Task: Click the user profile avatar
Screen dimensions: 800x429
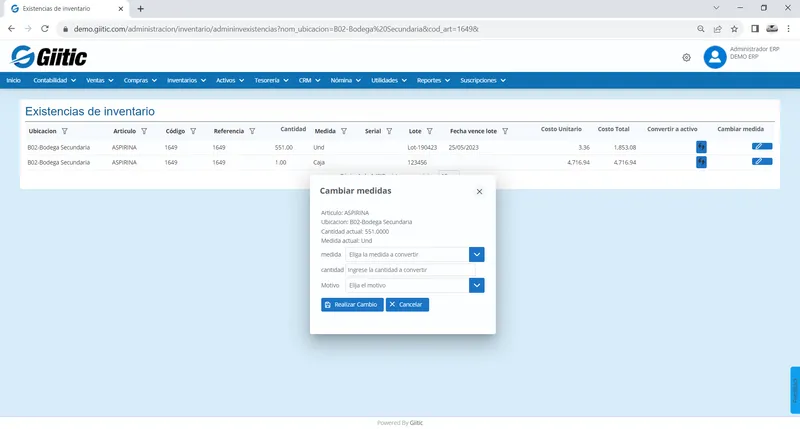Action: (x=715, y=57)
